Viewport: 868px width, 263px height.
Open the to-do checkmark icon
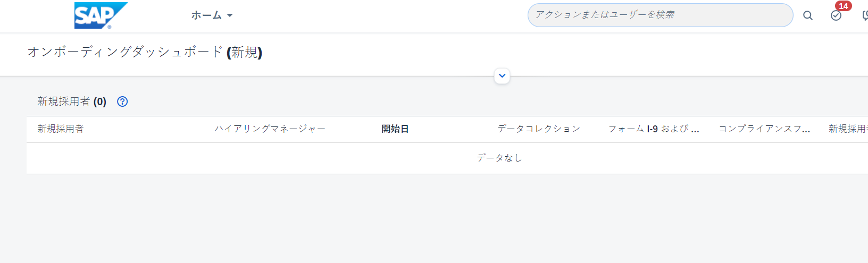pyautogui.click(x=836, y=15)
